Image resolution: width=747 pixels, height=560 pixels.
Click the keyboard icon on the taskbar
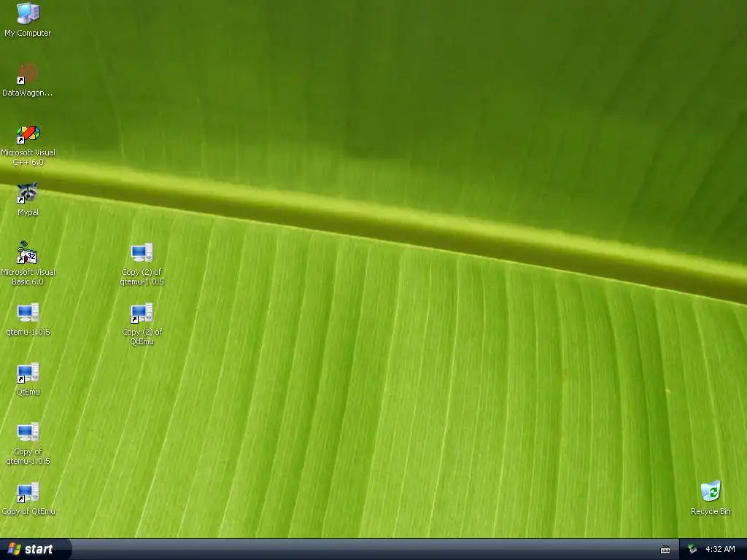(x=665, y=550)
